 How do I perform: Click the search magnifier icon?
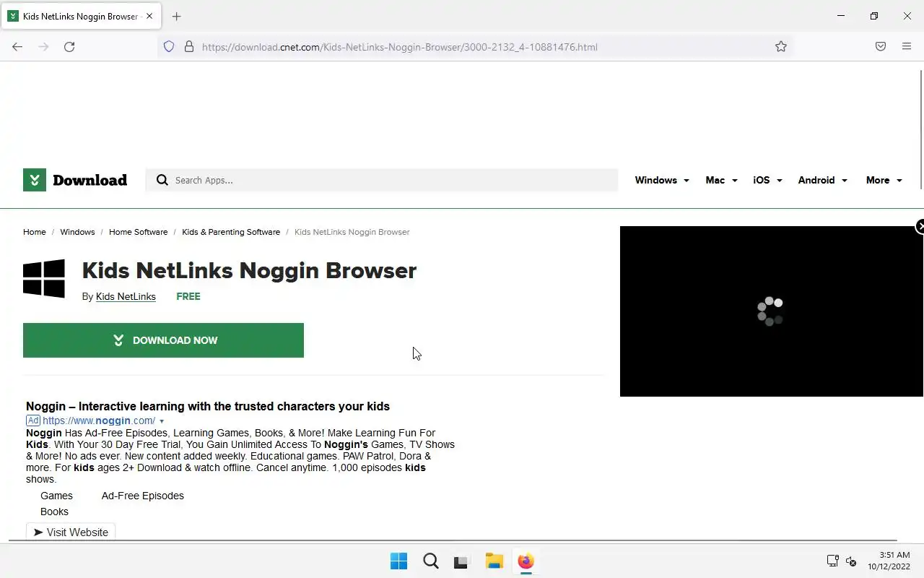(162, 180)
